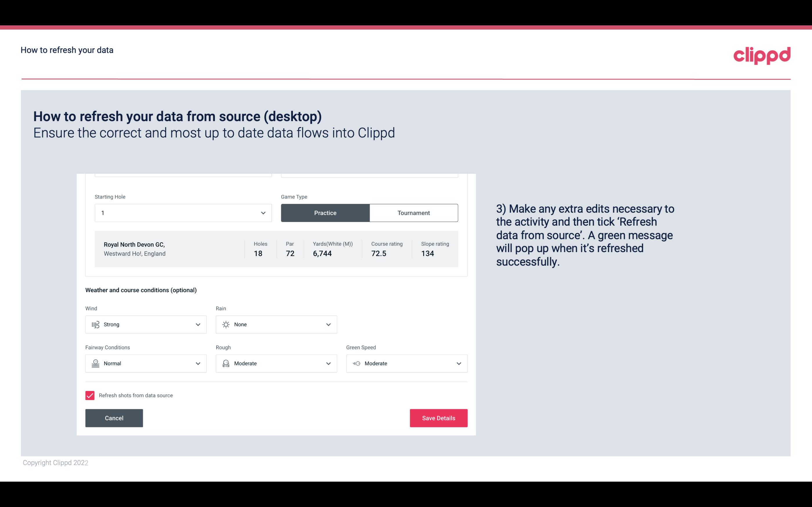Click the rough conditions moderate icon
This screenshot has width=812, height=507.
226,363
